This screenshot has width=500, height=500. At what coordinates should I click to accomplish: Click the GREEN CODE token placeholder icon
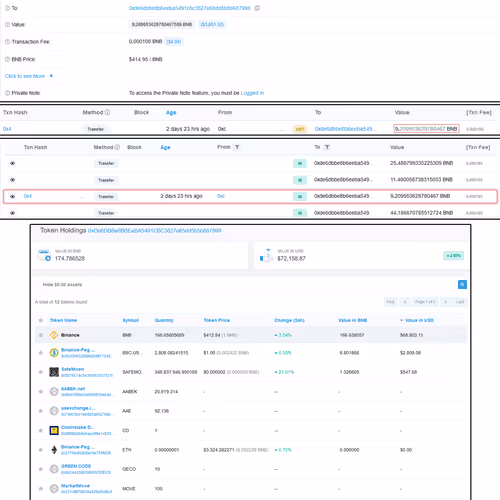pyautogui.click(x=54, y=469)
